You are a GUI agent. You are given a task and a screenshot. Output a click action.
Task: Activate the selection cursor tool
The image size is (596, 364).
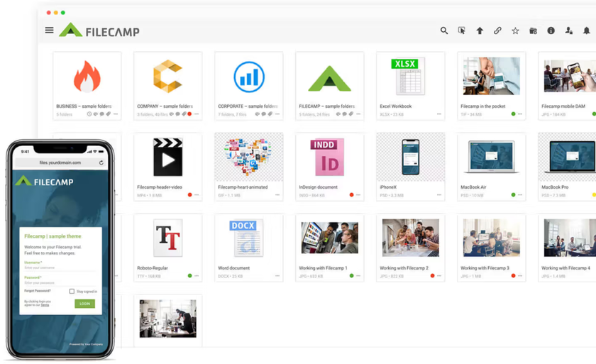click(462, 31)
